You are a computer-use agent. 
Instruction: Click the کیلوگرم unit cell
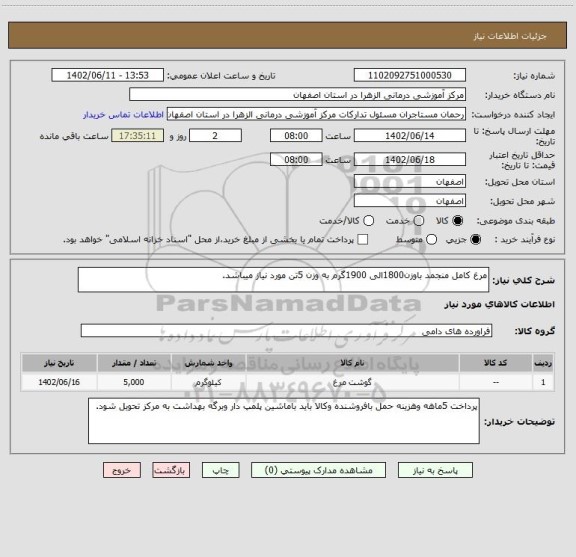coord(208,382)
